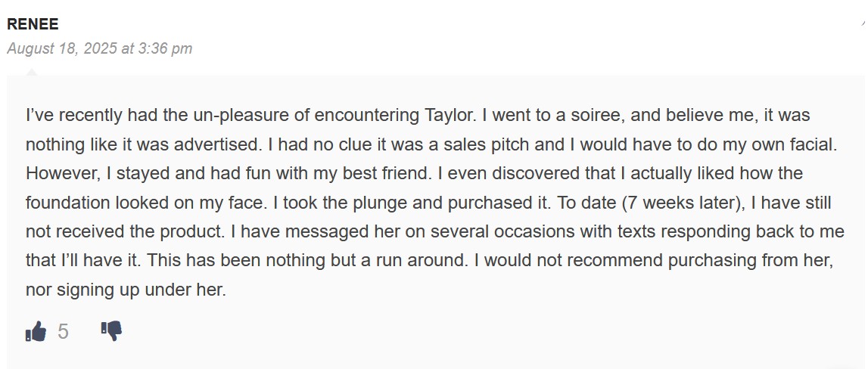Click the word foundation in the comment
Viewport: 868px width, 369px height.
click(69, 203)
